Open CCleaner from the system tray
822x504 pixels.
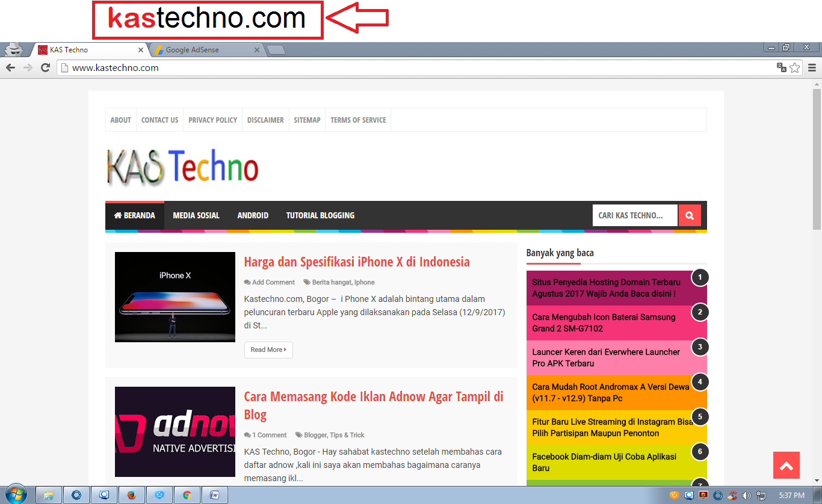(x=731, y=496)
